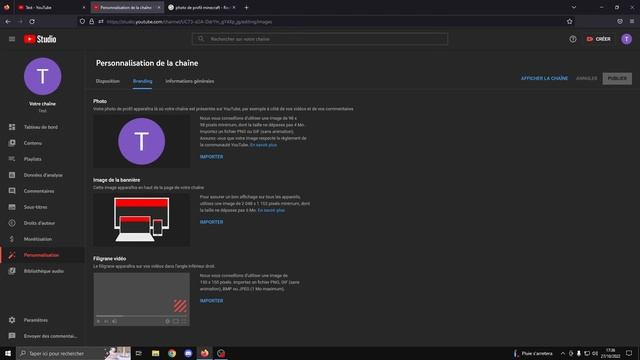
Task: Open a new browser tab
Action: (x=246, y=7)
